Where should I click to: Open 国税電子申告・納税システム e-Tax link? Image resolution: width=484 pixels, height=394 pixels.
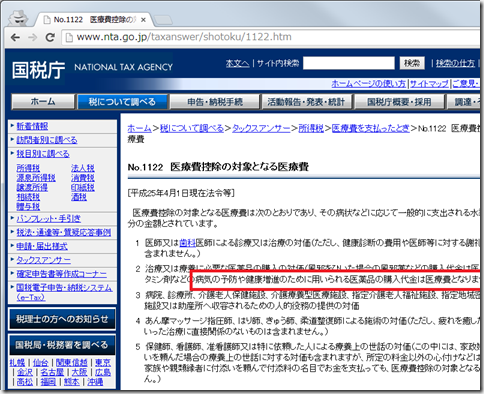pos(64,292)
